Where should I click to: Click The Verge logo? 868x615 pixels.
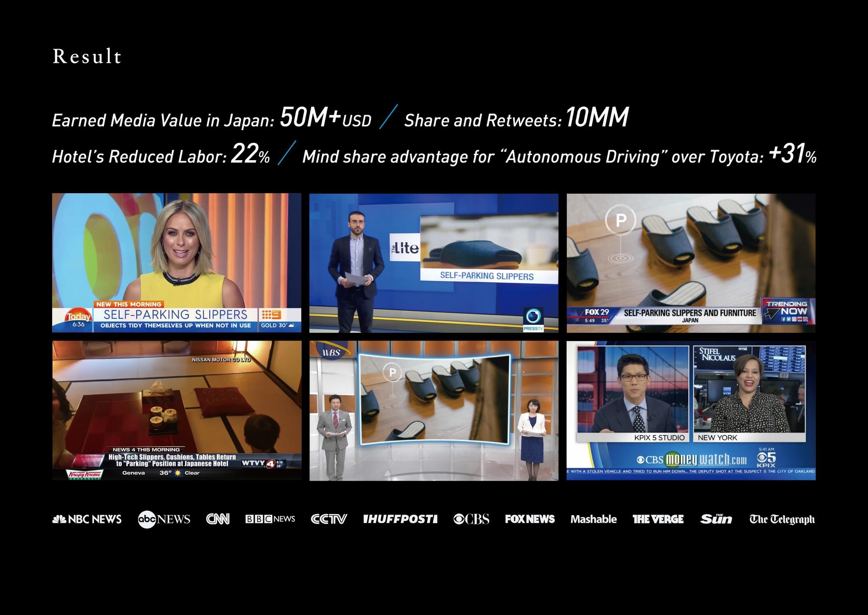click(x=658, y=519)
